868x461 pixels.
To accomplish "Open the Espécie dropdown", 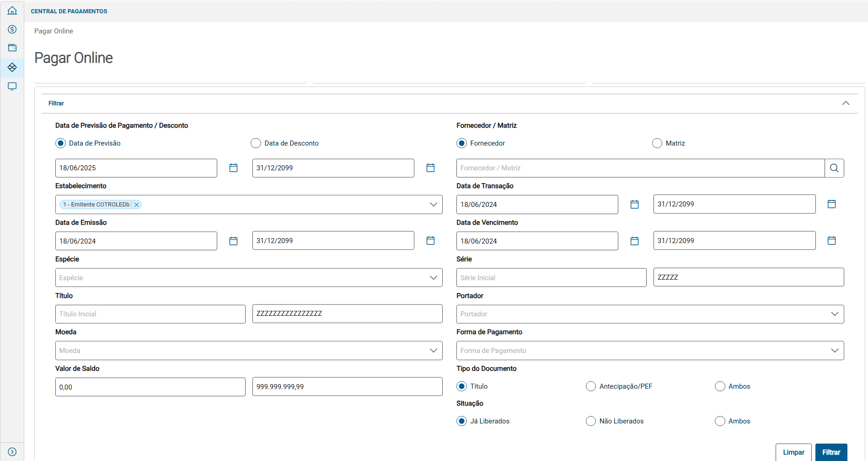I will [x=433, y=278].
